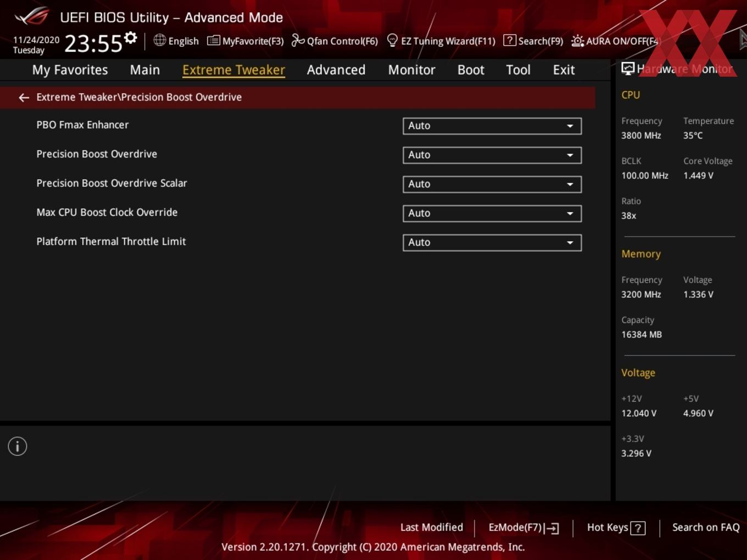
Task: Click the Search question mark icon
Action: (509, 40)
